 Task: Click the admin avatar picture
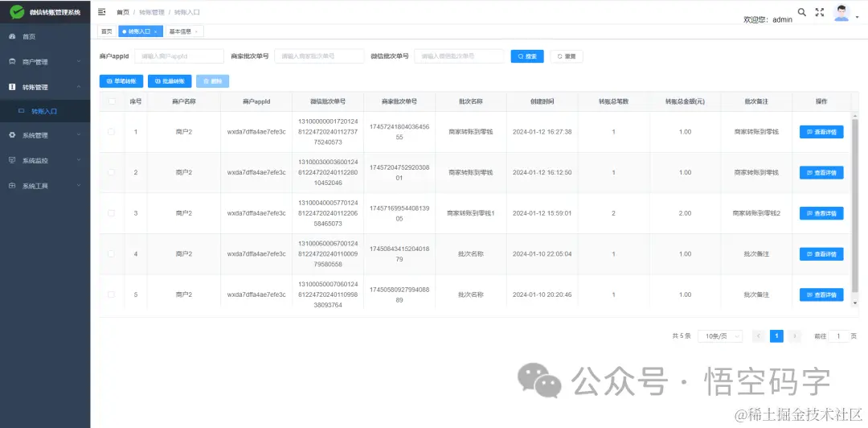tap(841, 13)
